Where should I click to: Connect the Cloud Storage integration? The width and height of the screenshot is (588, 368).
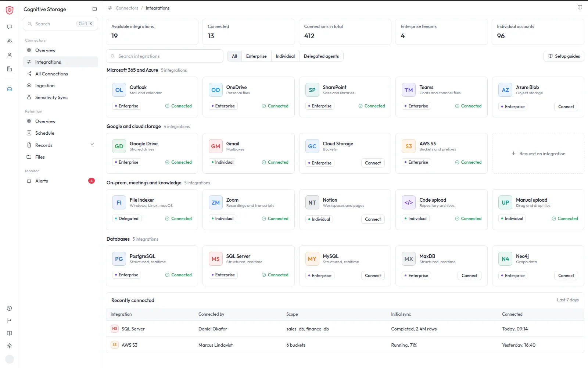point(373,163)
